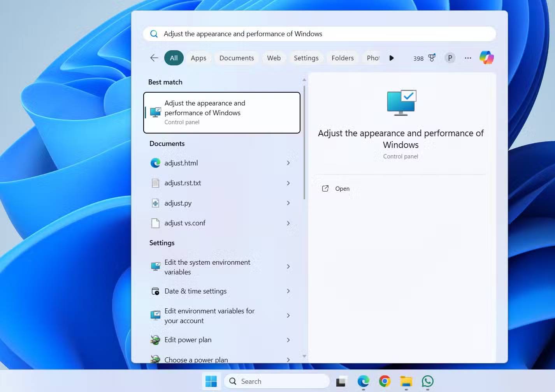Screen dimensions: 555x392
Task: Expand options for adjust.py document
Action: (288, 203)
